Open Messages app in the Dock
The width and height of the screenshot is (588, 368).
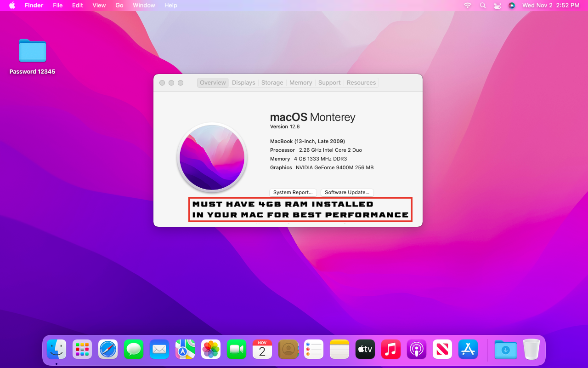[134, 350]
